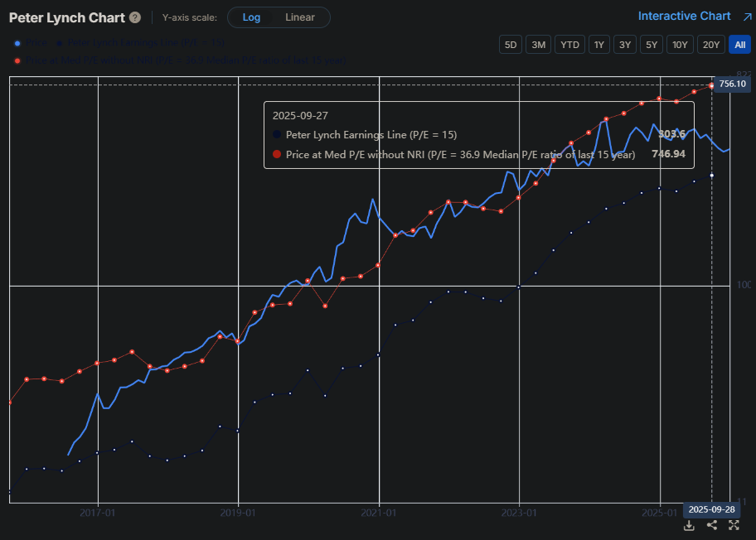
Task: Click the blue Price legend dot
Action: coord(17,42)
